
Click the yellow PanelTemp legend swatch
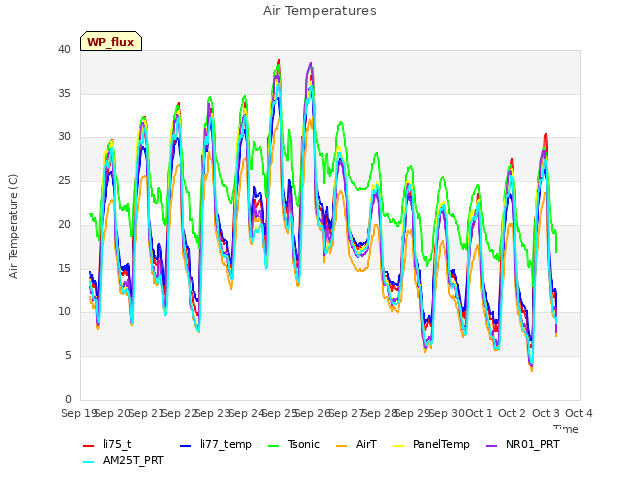(x=398, y=446)
